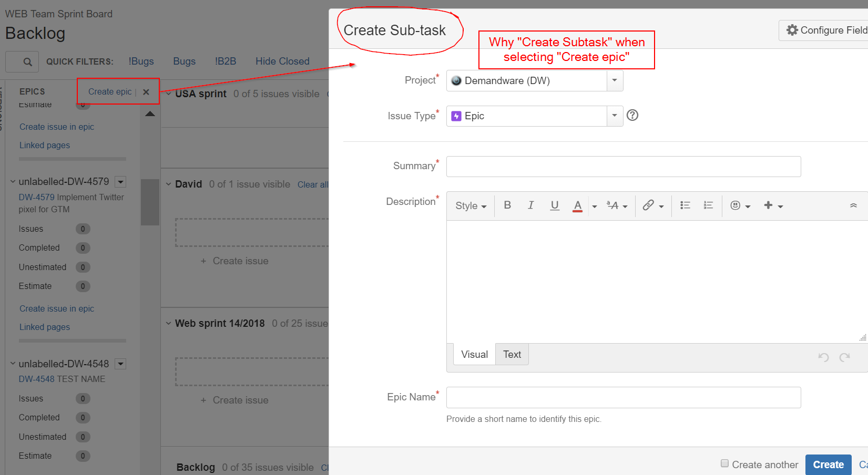868x475 pixels.
Task: Click the Summary text field
Action: [624, 167]
